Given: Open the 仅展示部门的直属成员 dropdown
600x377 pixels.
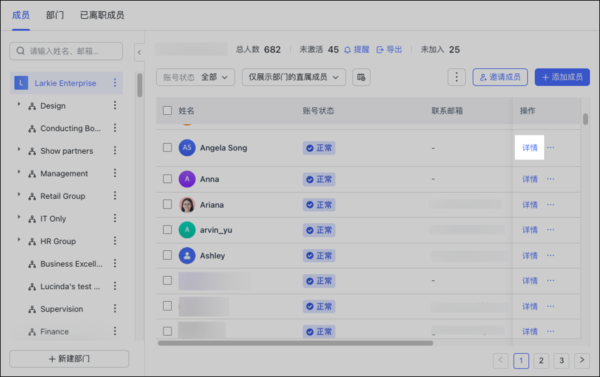Looking at the screenshot, I should tap(294, 77).
